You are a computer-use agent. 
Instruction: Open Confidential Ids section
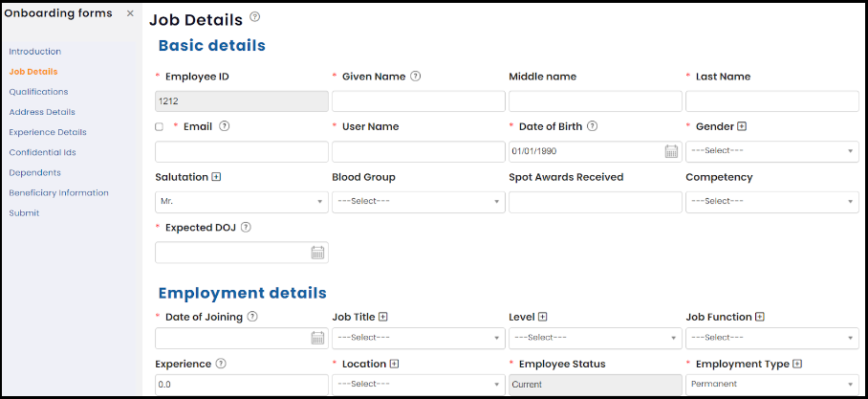click(43, 152)
